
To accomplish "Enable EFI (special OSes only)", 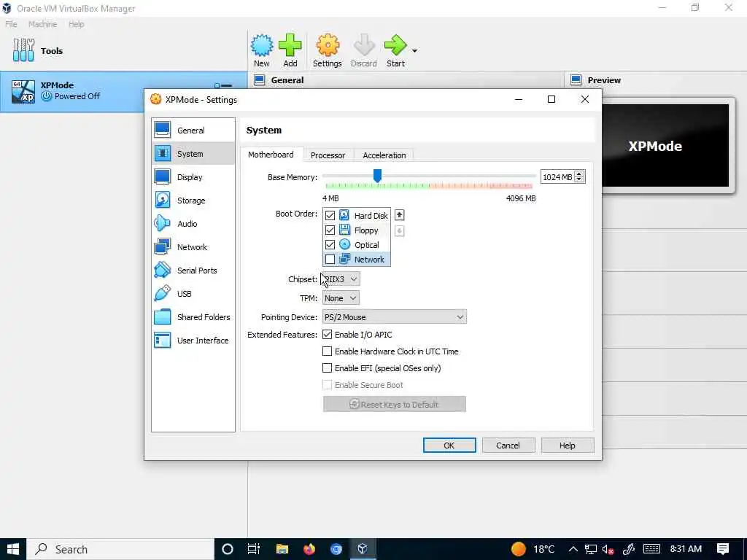I will [x=327, y=367].
